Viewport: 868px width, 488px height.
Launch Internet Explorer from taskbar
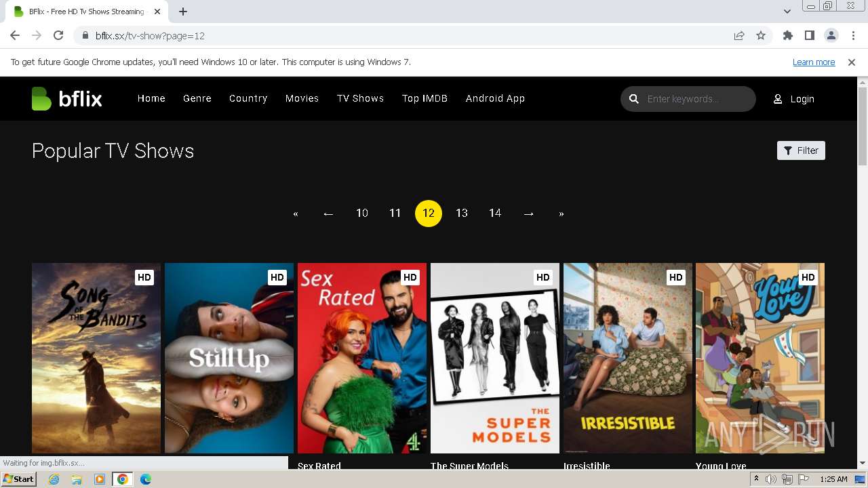(54, 479)
